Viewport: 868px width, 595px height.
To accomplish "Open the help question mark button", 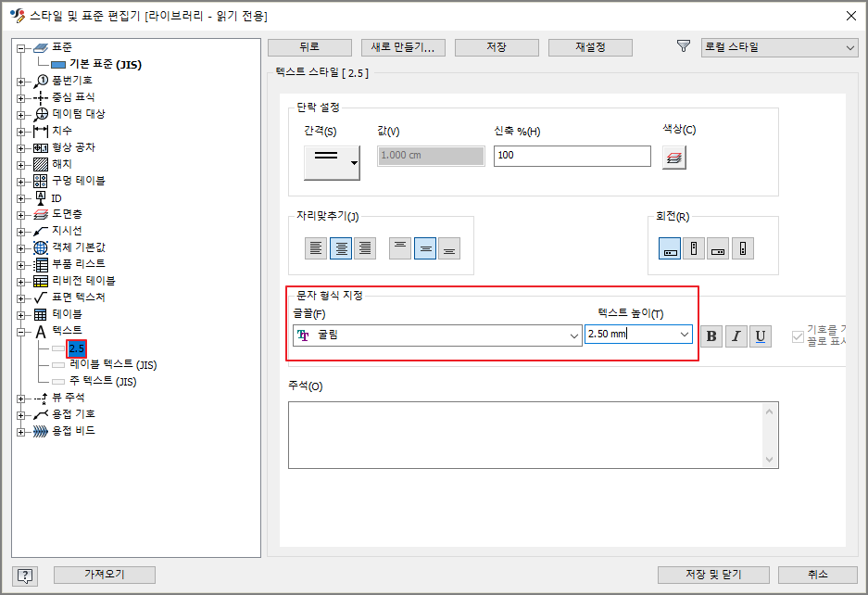I will [25, 576].
